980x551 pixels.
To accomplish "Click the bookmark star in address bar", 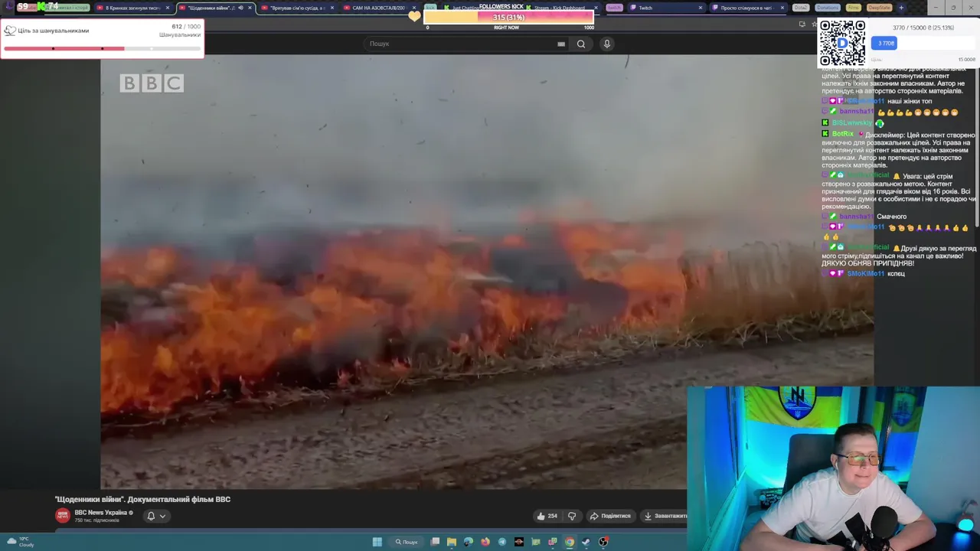I will pyautogui.click(x=814, y=24).
